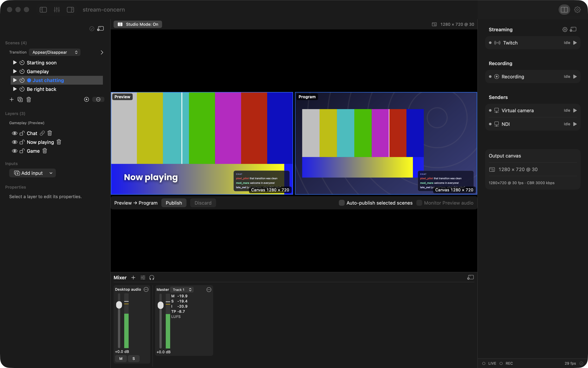The image size is (588, 368).
Task: Adjust the Master volume fader
Action: coord(161,305)
